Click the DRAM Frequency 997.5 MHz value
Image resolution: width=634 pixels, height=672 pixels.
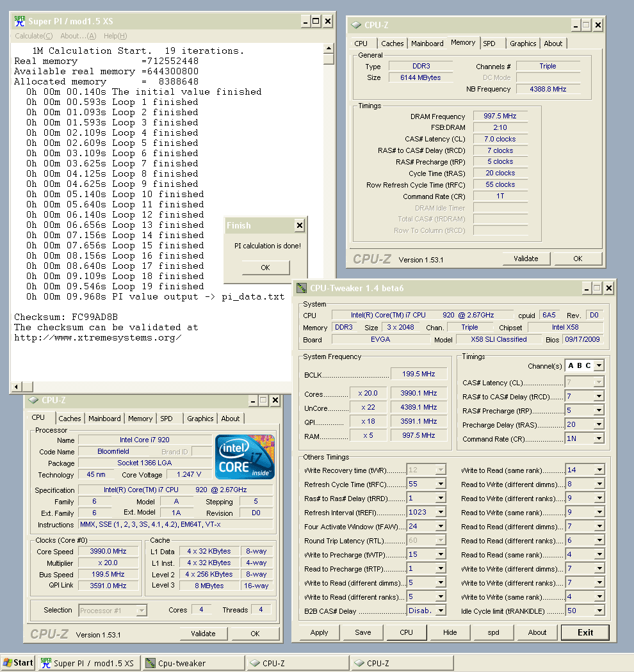500,116
